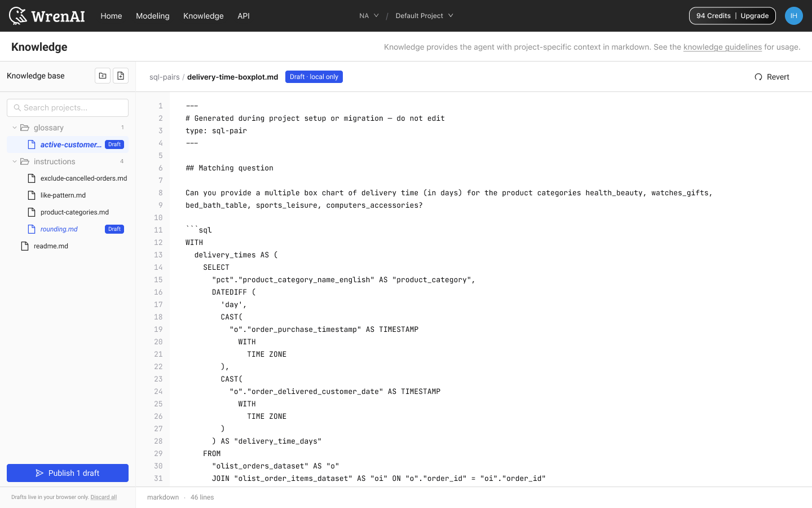Click the Draft badge on active-customer file

click(114, 144)
